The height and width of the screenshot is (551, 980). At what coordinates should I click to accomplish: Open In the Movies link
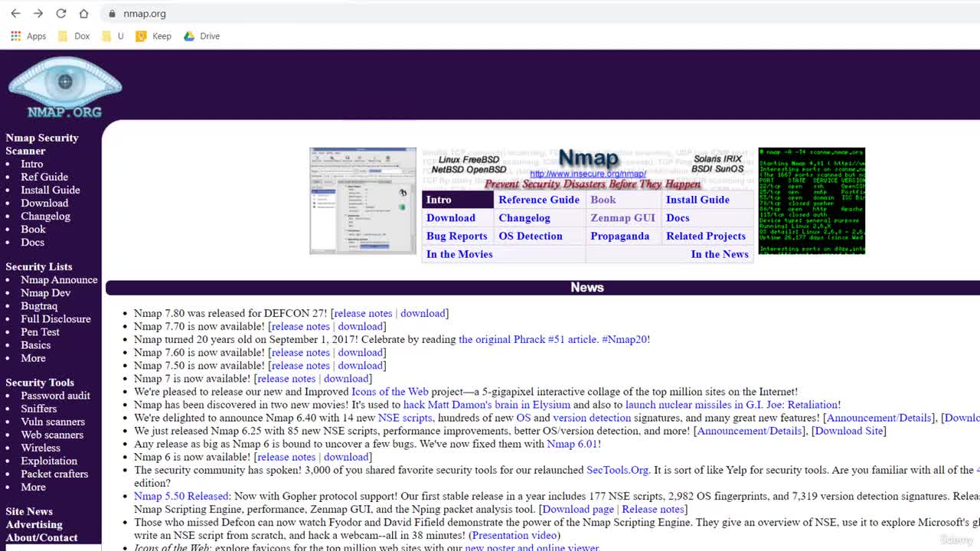459,254
